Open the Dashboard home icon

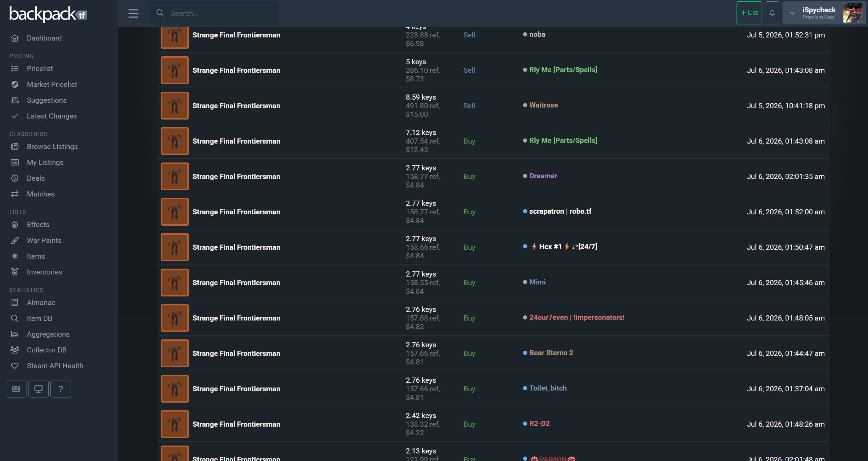(x=15, y=38)
